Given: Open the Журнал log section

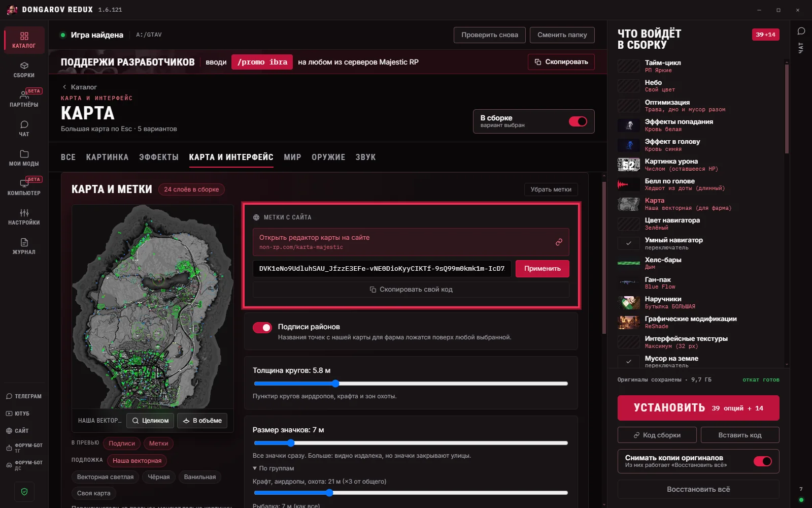Looking at the screenshot, I should tap(24, 246).
